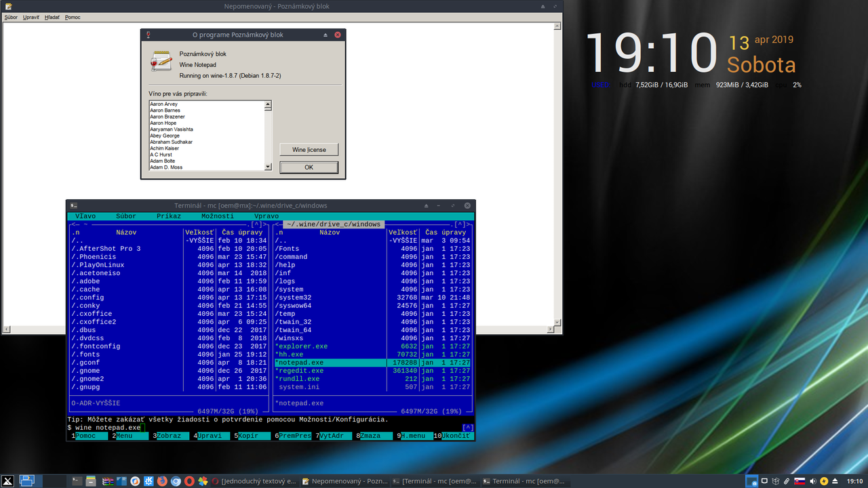Open Možnosti menu in Midnight Commander

218,216
